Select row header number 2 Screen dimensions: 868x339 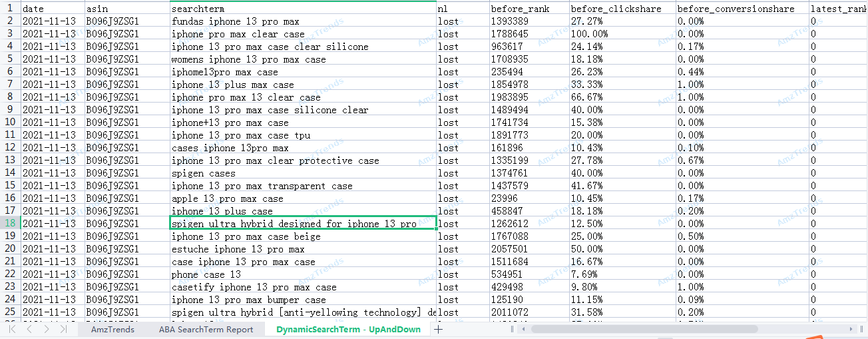pyautogui.click(x=10, y=21)
